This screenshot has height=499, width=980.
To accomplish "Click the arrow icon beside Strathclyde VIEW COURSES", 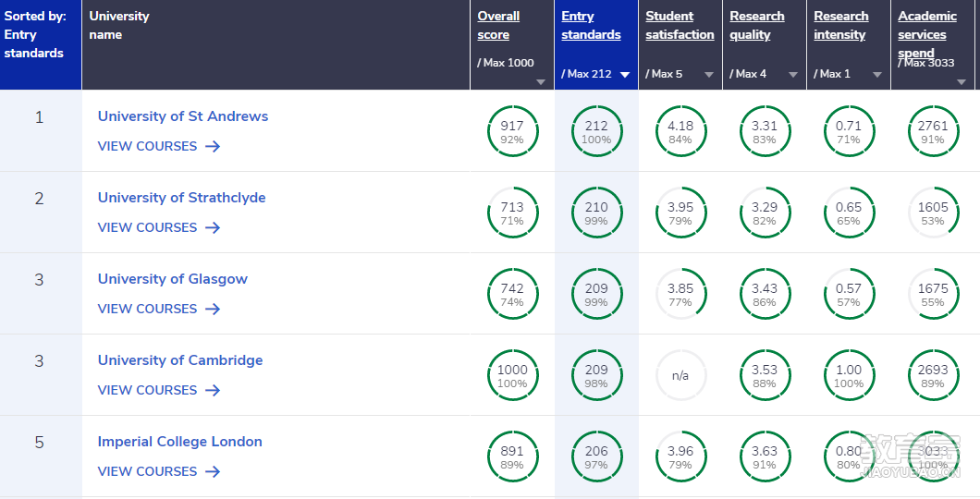I will tap(213, 227).
